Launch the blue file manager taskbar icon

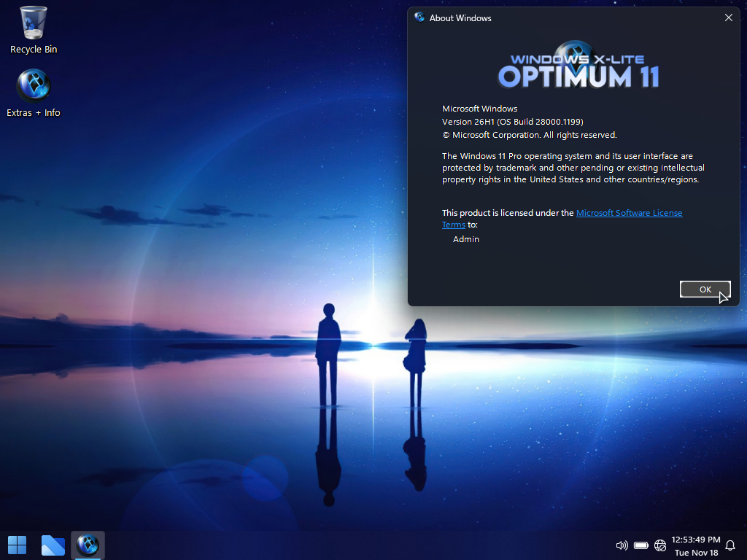[53, 545]
